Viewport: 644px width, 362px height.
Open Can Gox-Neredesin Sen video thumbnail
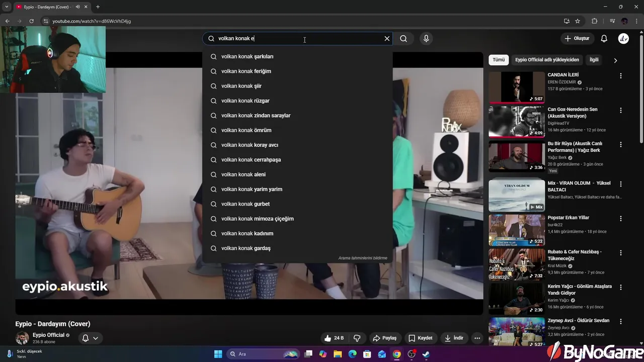point(517,122)
